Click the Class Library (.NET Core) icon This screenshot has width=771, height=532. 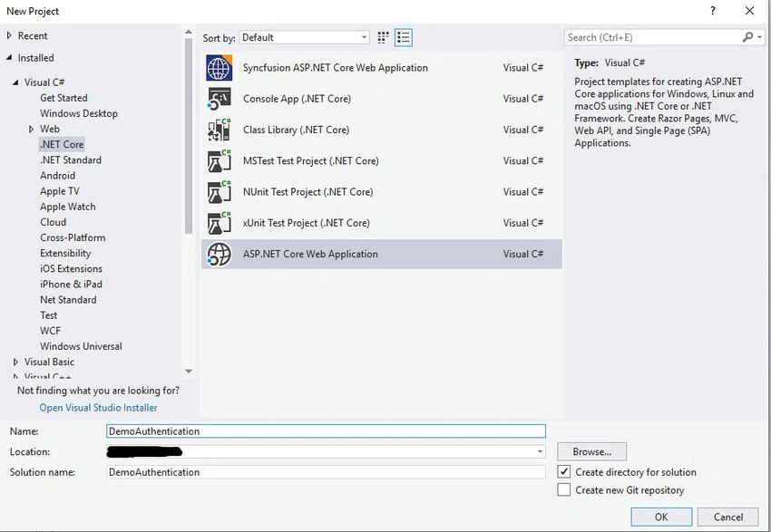tap(219, 130)
